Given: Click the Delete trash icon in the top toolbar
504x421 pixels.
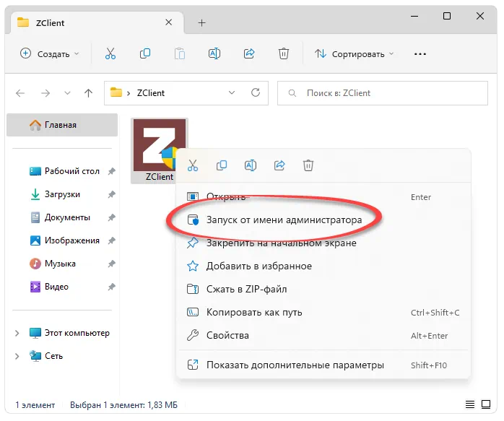Looking at the screenshot, I should [284, 53].
